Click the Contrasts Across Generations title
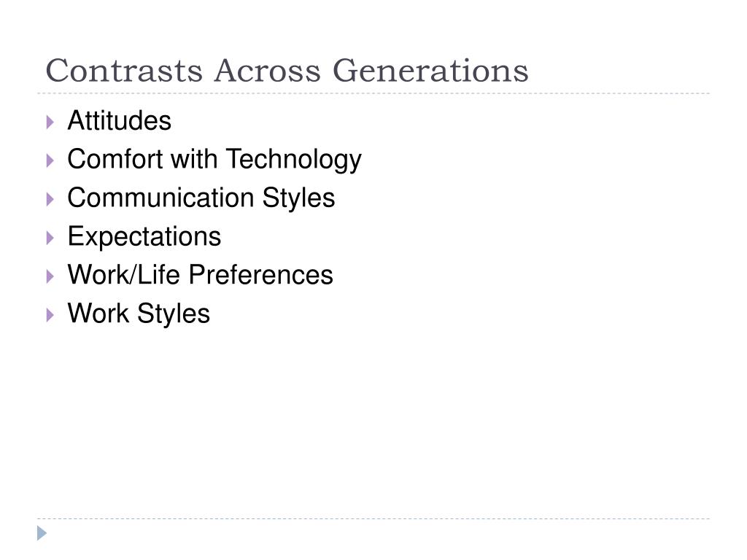This screenshot has width=747, height=560. [287, 71]
